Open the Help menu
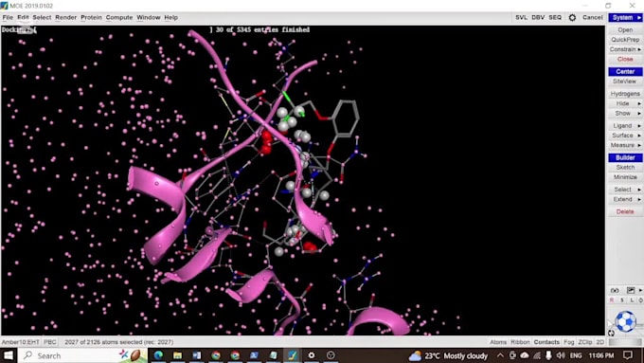 point(170,17)
